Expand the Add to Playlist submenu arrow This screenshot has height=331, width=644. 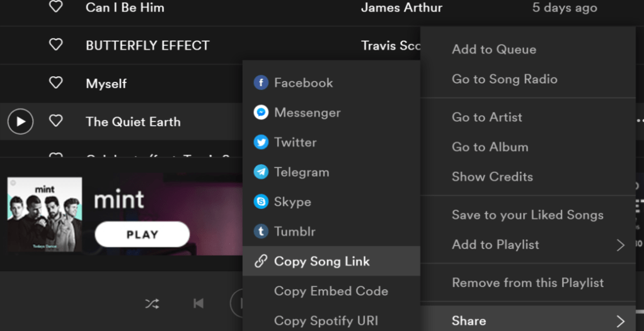click(620, 245)
